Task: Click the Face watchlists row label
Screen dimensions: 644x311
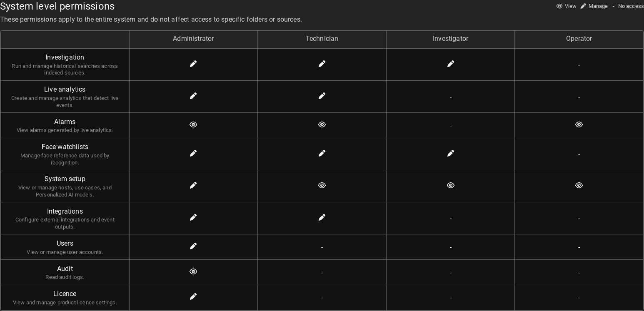Action: (x=65, y=147)
